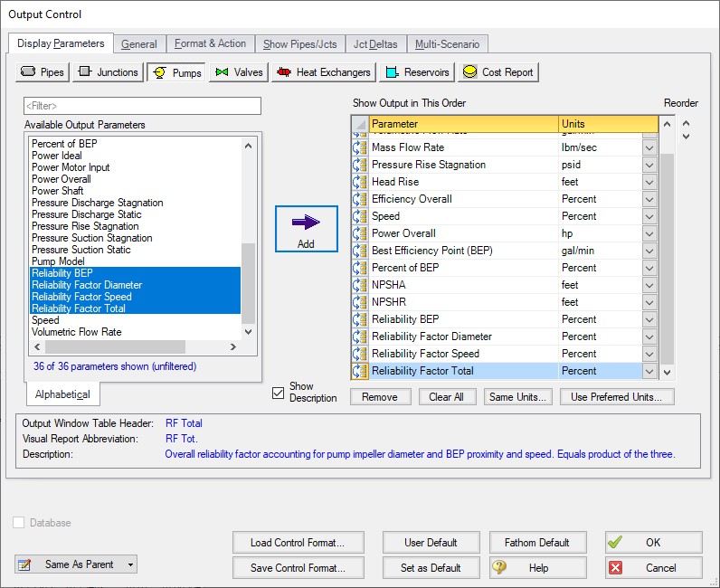Toggle the Show Description checkbox
Screen dimensions: 720x588
[x=278, y=393]
